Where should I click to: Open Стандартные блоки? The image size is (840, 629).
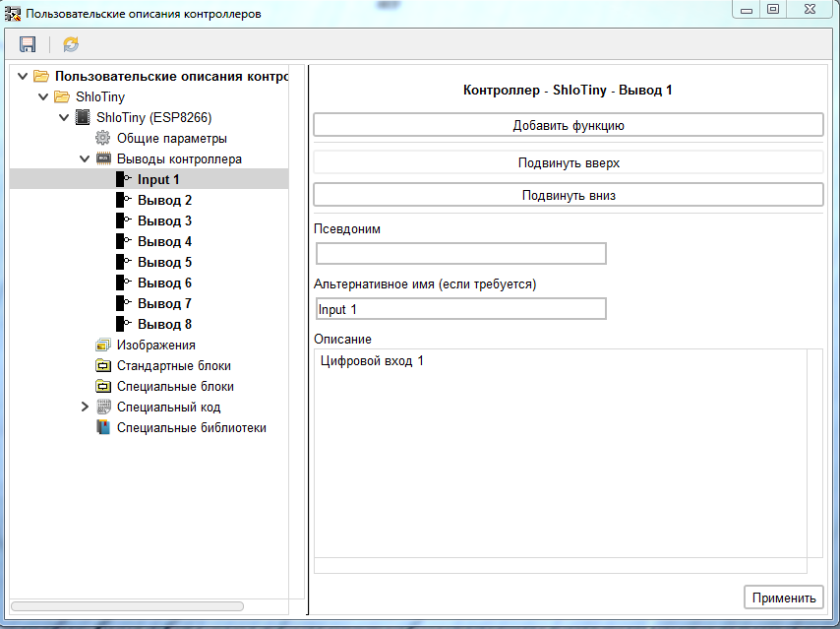(173, 366)
